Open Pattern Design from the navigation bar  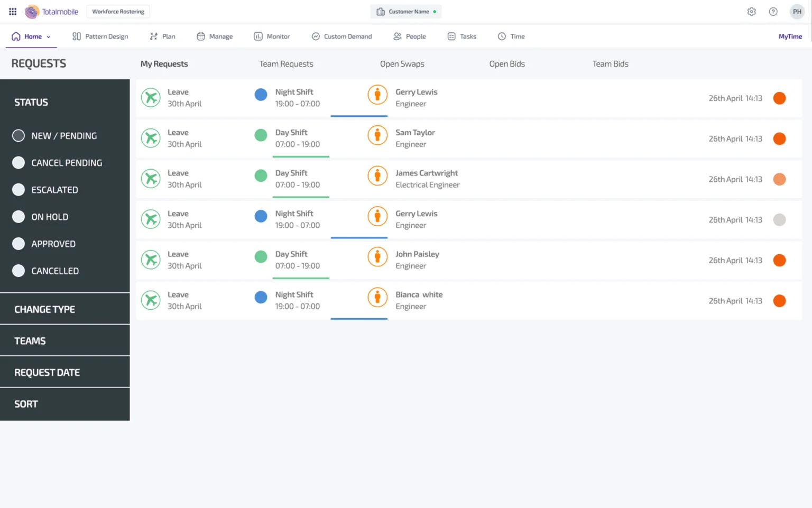100,36
